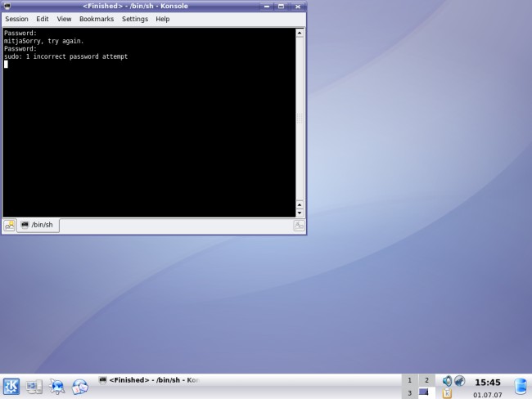This screenshot has width=532, height=399.
Task: Open the Edit menu in Konsole
Action: coord(43,19)
